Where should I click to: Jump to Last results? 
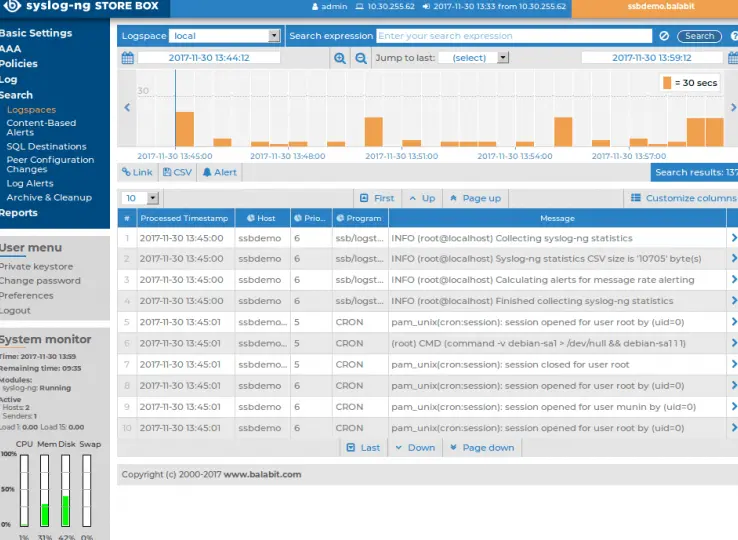pyautogui.click(x=363, y=448)
